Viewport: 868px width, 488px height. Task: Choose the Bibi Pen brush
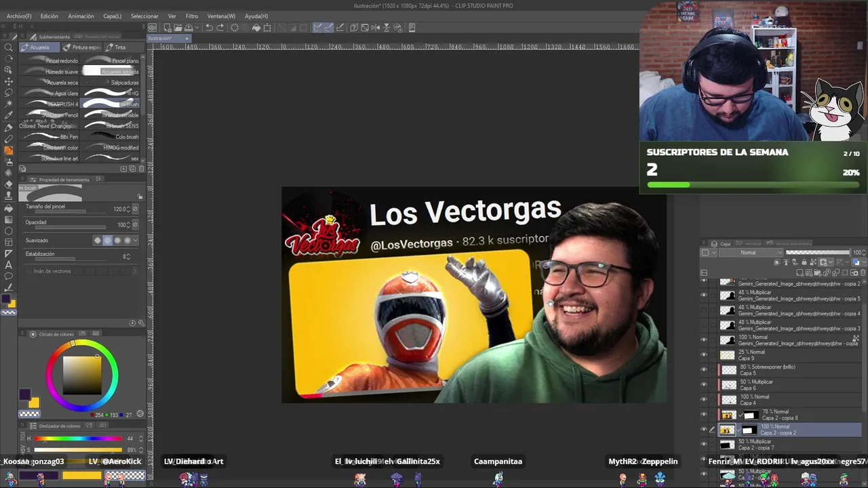click(x=50, y=137)
